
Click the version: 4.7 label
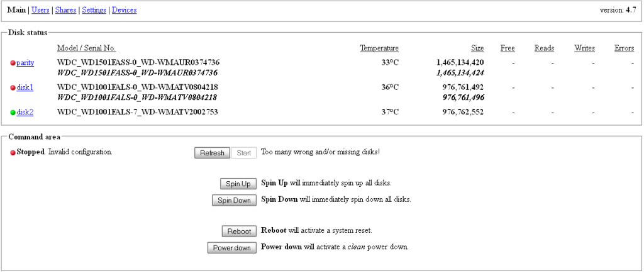618,10
